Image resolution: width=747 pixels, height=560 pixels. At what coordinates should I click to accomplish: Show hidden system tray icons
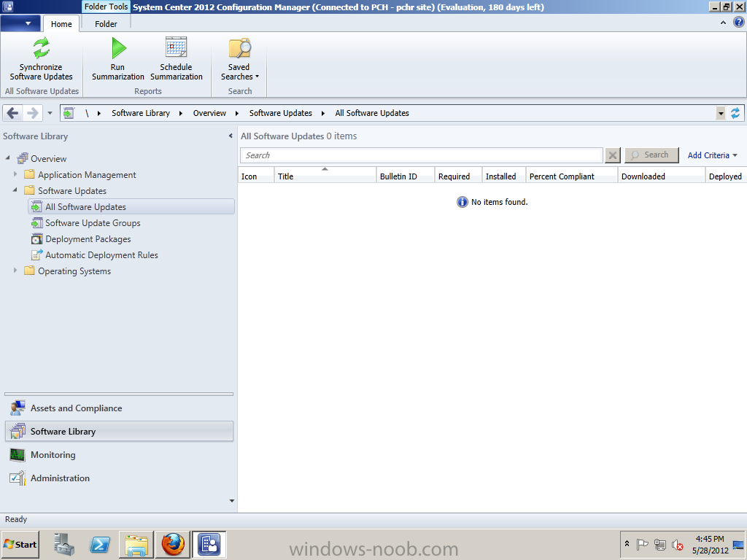[x=627, y=544]
